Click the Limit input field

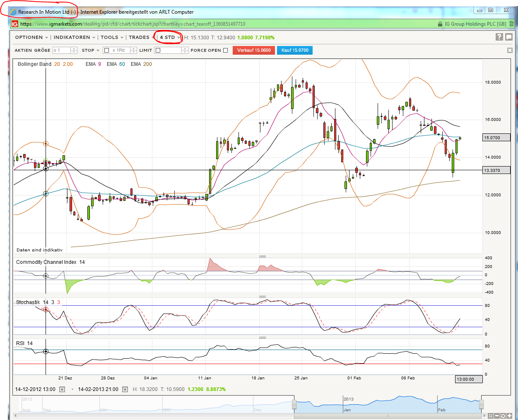[x=171, y=50]
